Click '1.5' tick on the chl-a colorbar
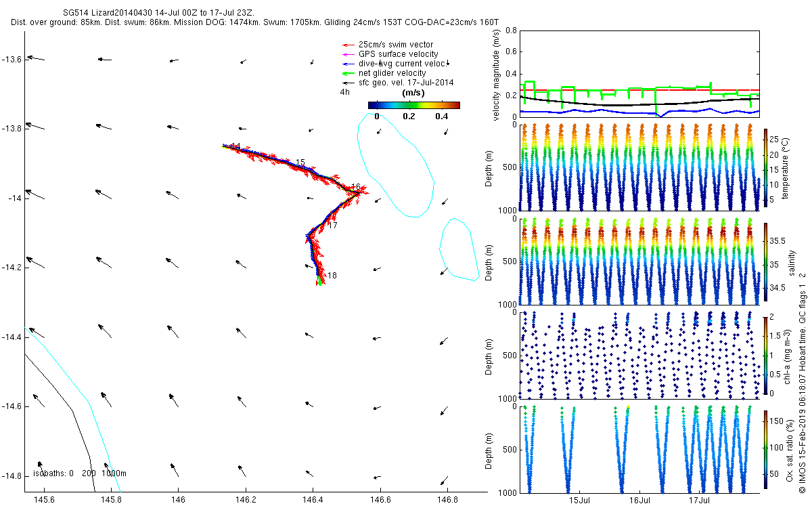Screen dimensions: 812x508 click(777, 335)
